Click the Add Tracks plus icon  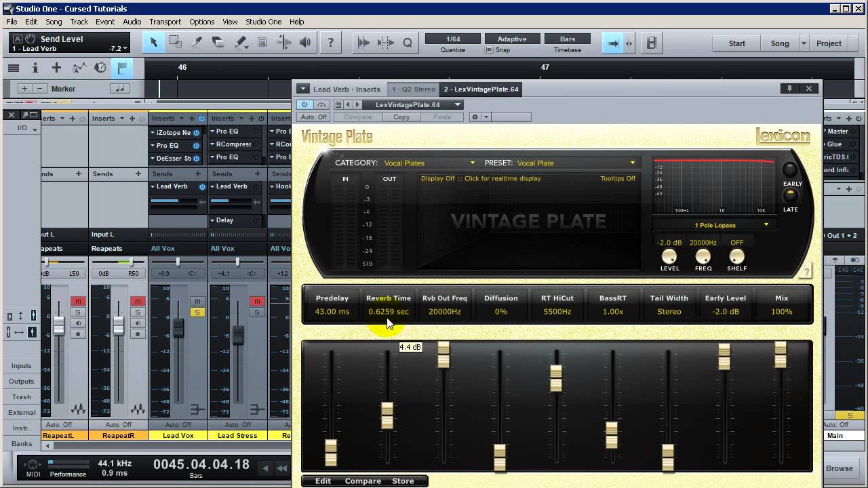57,68
